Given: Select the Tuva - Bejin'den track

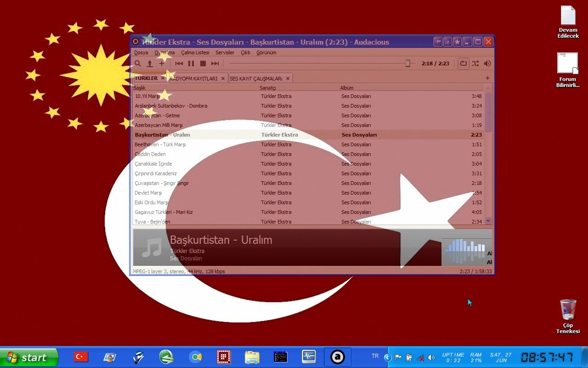Looking at the screenshot, I should [308, 221].
